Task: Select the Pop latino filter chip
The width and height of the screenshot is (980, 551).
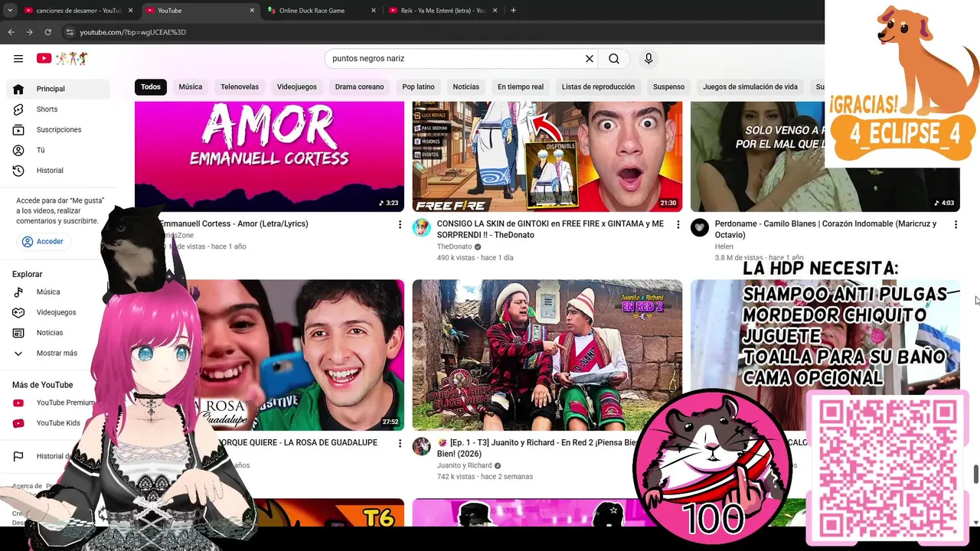Action: click(x=418, y=87)
